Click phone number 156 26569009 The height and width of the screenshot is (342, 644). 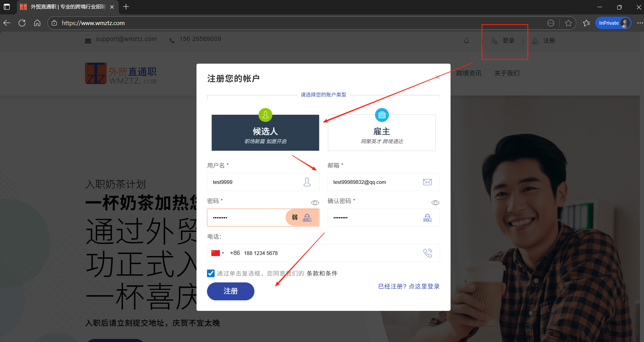200,39
